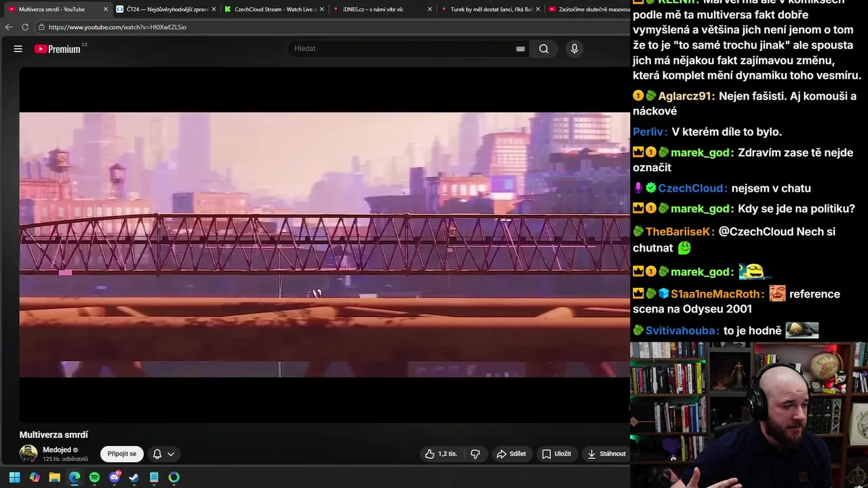This screenshot has height=488, width=868.
Task: Open on-screen keyboard icon in search box
Action: tap(520, 49)
